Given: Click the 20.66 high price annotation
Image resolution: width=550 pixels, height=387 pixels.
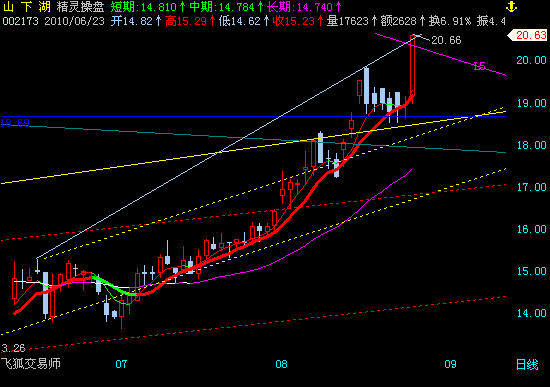Looking at the screenshot, I should click(x=446, y=40).
